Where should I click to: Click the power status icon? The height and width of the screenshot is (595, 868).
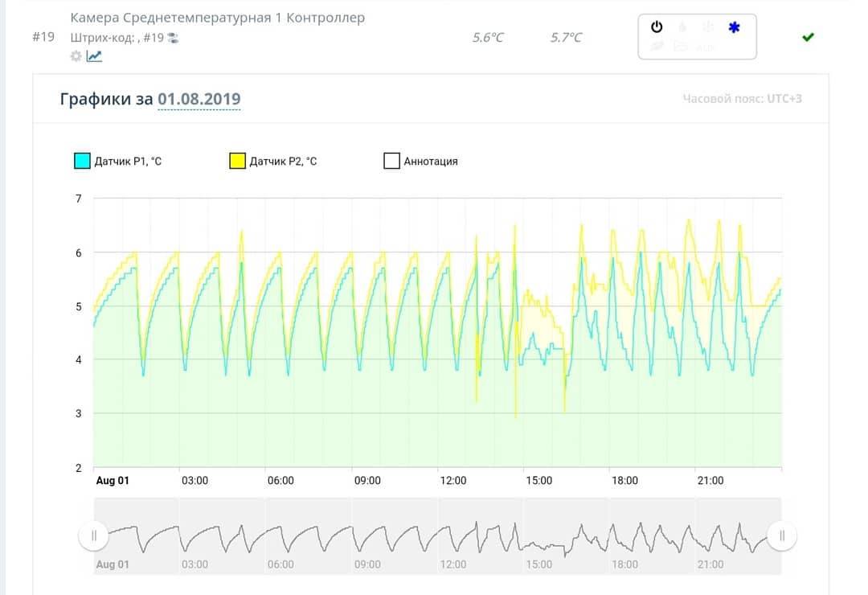coord(657,27)
